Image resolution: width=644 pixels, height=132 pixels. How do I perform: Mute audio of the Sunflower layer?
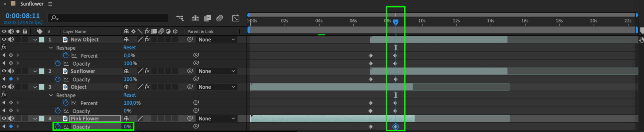[x=11, y=71]
